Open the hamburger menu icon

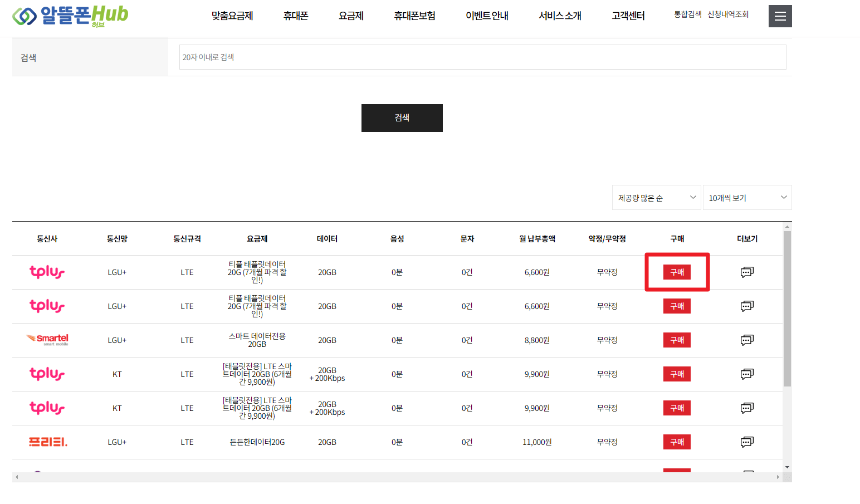coord(780,16)
